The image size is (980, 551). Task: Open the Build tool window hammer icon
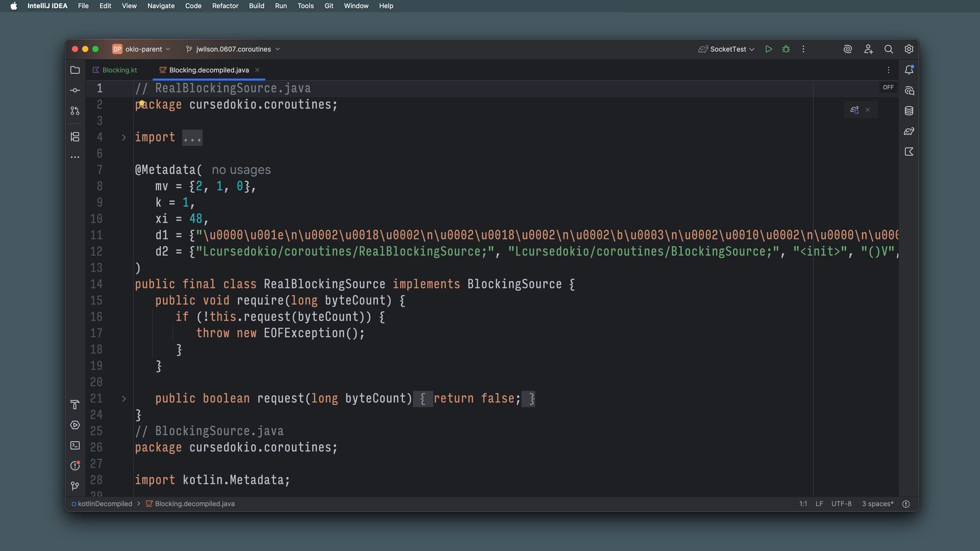click(75, 405)
